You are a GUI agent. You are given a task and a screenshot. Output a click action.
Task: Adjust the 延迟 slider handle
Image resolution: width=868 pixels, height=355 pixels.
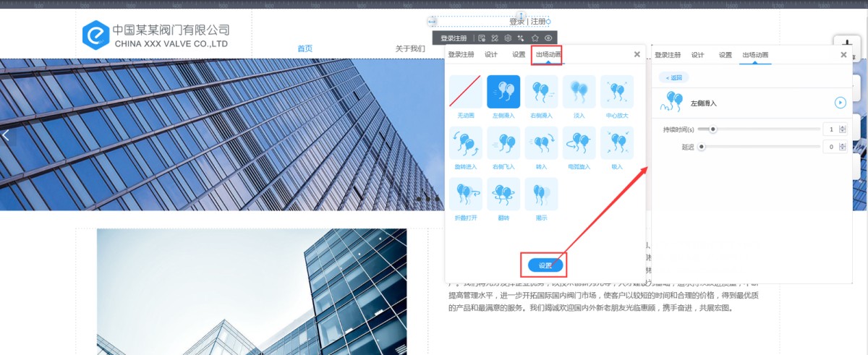point(701,147)
